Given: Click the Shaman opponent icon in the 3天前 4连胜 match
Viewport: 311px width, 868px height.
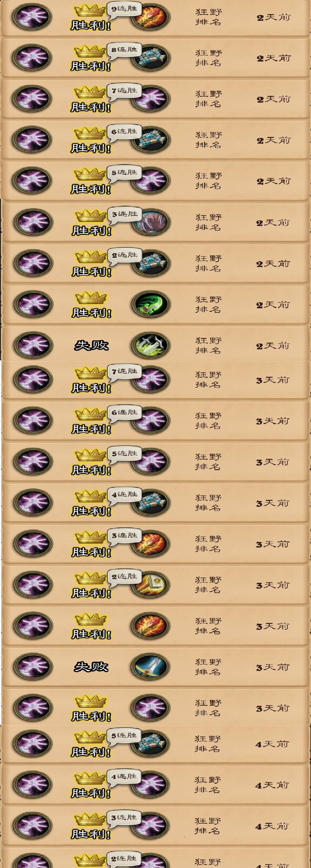Looking at the screenshot, I should (x=151, y=502).
